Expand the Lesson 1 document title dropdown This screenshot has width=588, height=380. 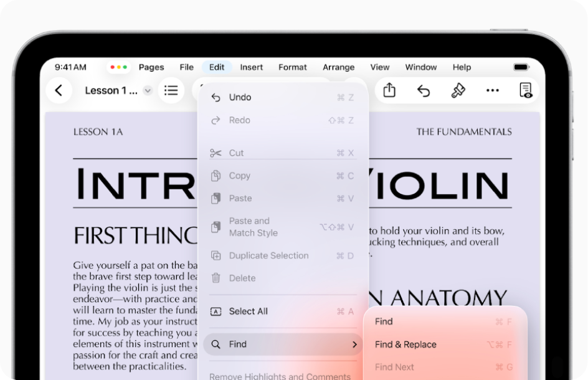click(148, 91)
